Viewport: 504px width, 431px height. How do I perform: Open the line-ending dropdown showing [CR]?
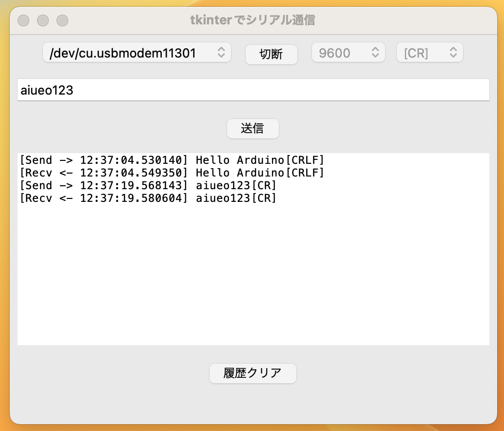pyautogui.click(x=429, y=52)
